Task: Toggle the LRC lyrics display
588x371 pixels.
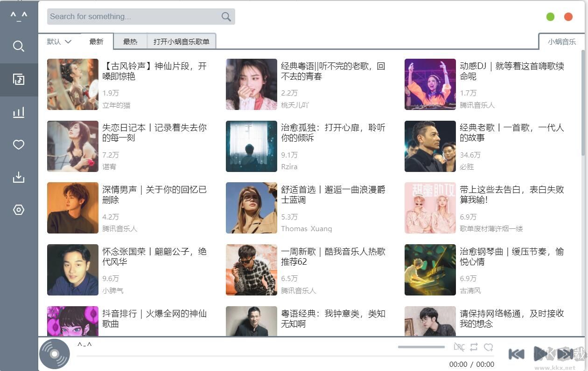Action: (459, 347)
